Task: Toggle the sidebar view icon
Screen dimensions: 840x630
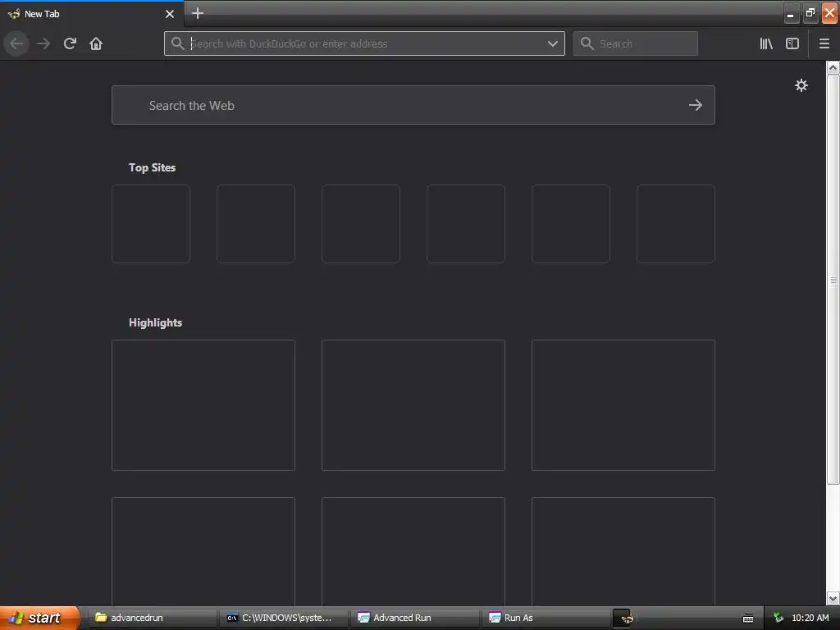Action: pos(792,43)
